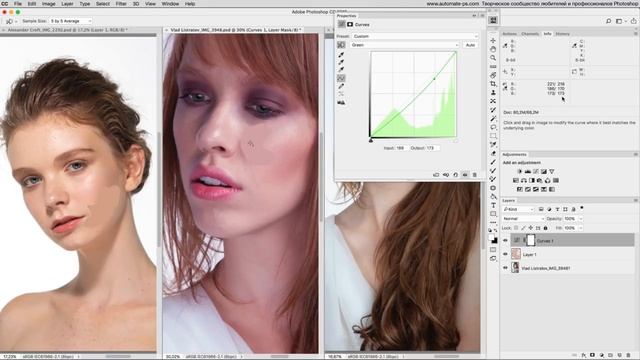Click the foreground color swatch

[x=492, y=238]
